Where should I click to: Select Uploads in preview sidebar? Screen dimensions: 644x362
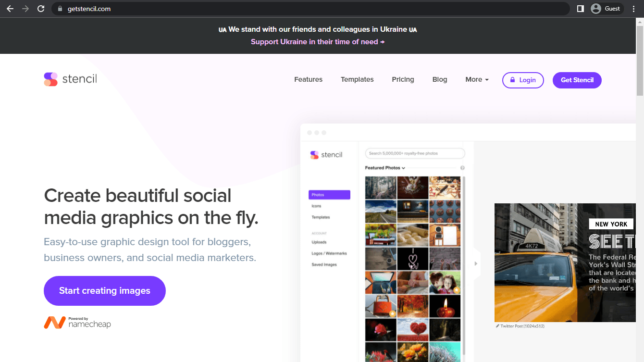[x=319, y=242]
